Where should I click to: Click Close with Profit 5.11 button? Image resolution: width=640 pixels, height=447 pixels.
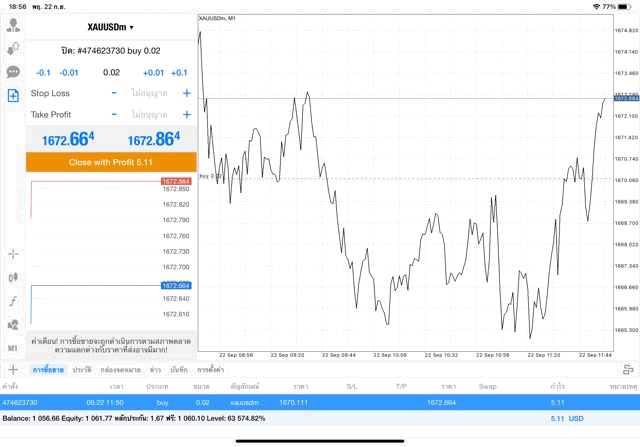point(110,161)
